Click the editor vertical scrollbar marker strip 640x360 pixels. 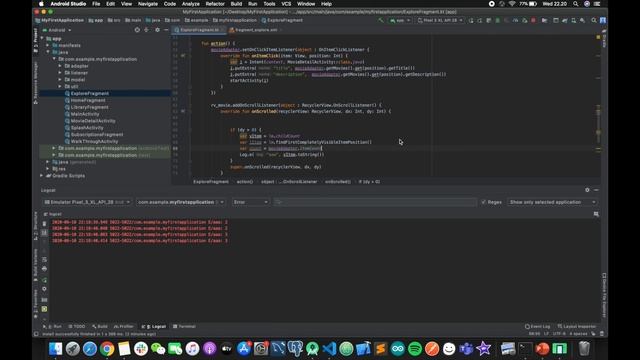click(598, 106)
